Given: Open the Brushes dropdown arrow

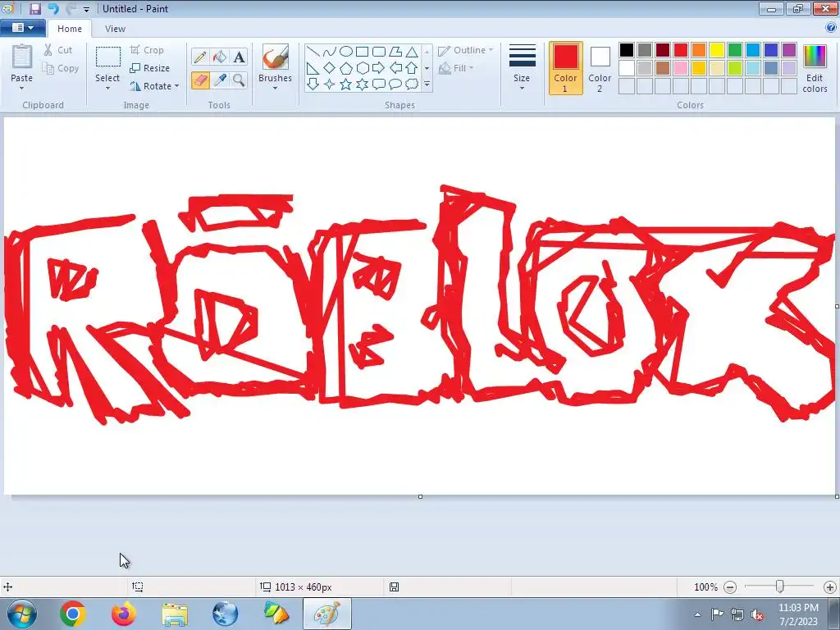Looking at the screenshot, I should coord(275,89).
